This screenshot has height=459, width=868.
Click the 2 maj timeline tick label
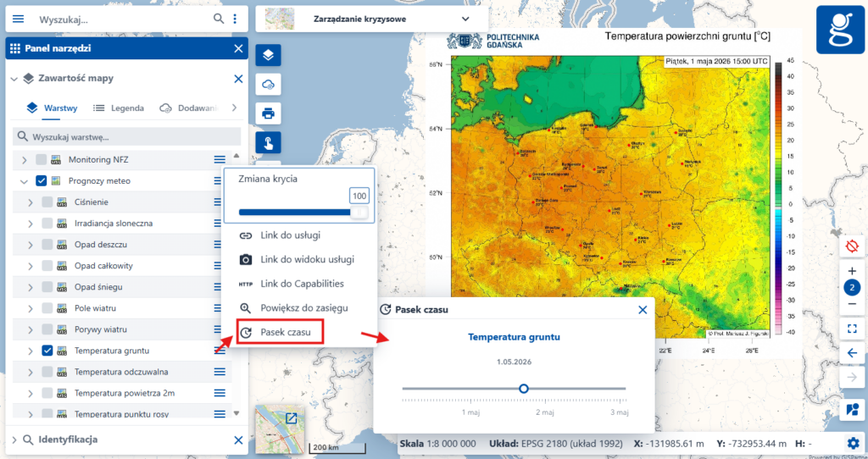point(545,412)
